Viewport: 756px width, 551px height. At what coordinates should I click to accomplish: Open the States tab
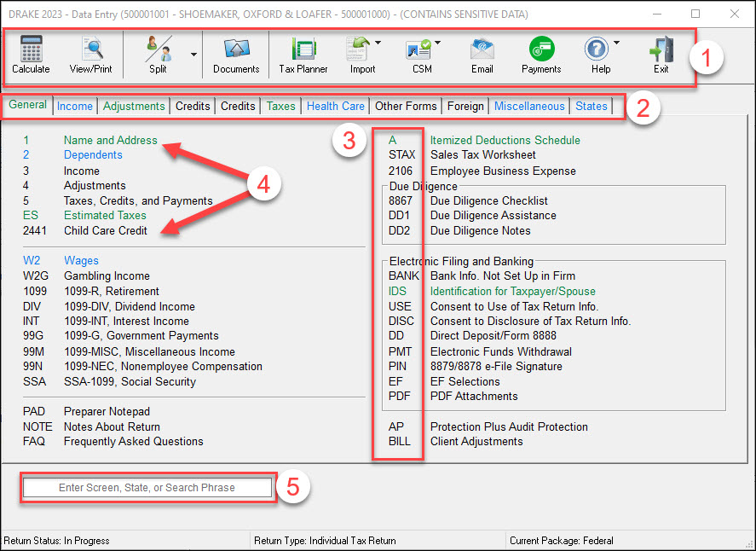(x=592, y=106)
